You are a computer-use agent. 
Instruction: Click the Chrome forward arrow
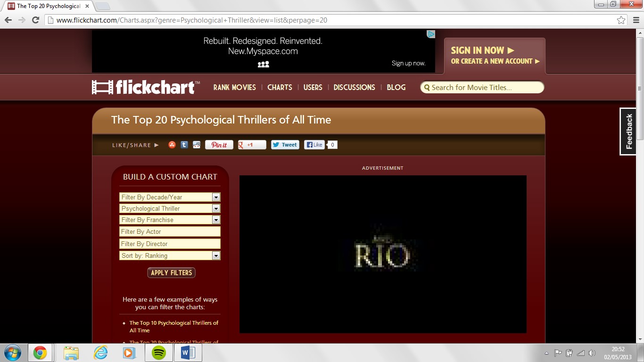(x=22, y=20)
